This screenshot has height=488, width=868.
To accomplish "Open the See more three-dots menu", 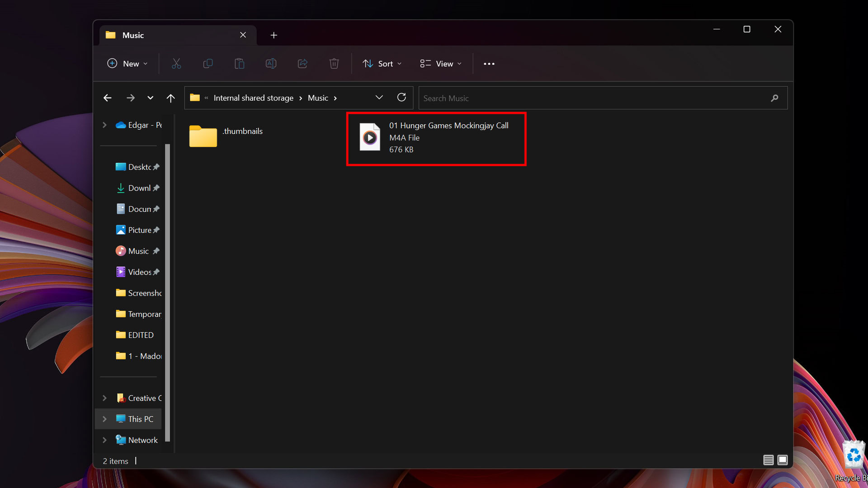I will pyautogui.click(x=489, y=64).
